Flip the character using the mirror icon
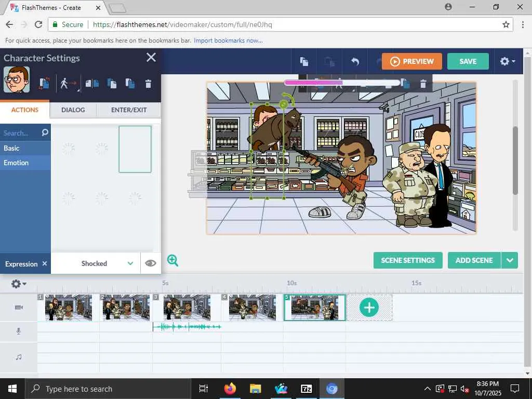532x399 pixels. [92, 83]
